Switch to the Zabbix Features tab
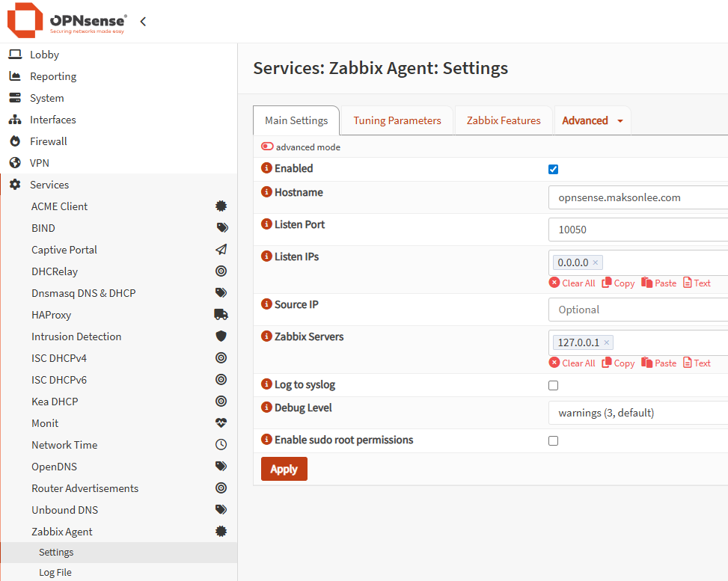This screenshot has width=728, height=581. [504, 120]
